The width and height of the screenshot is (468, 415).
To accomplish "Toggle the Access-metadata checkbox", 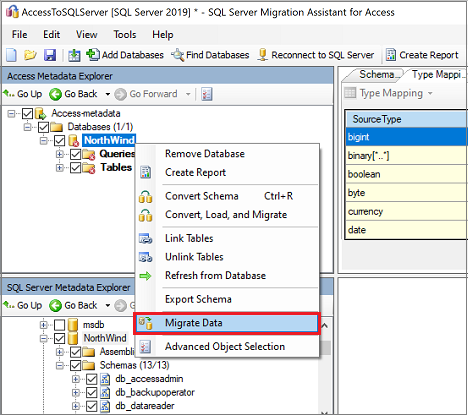I will 28,114.
